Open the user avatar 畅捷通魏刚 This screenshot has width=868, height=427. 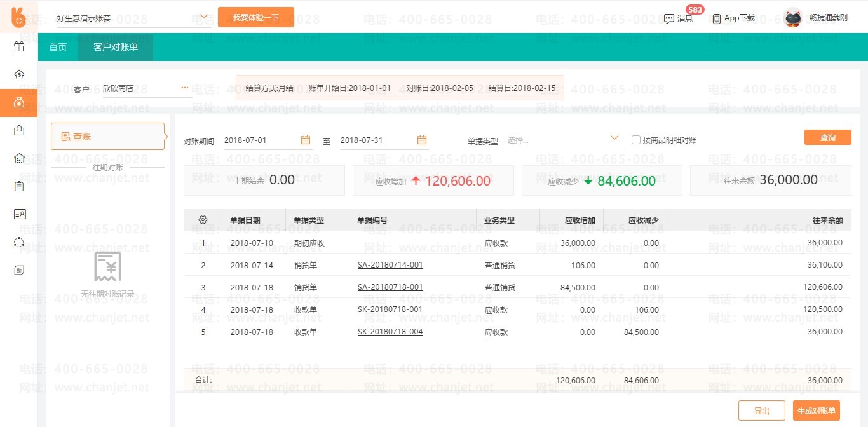pyautogui.click(x=793, y=18)
